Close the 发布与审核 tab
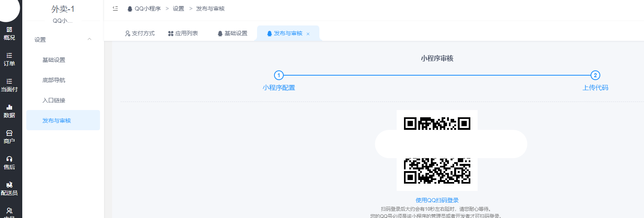 click(x=308, y=34)
